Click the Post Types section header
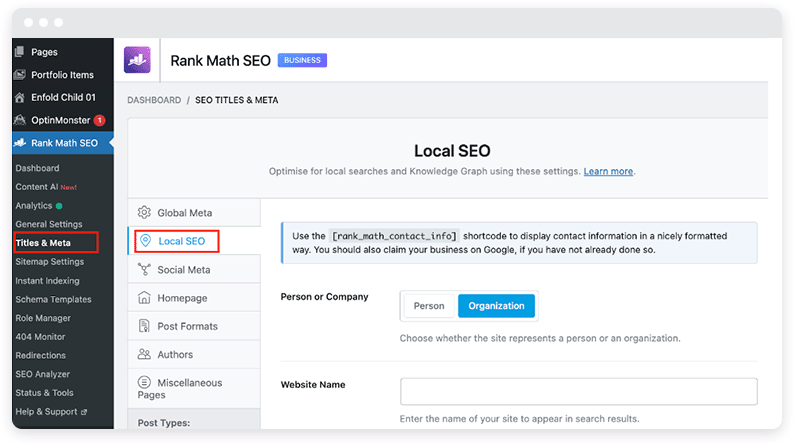The height and width of the screenshot is (445, 794). coord(164,423)
